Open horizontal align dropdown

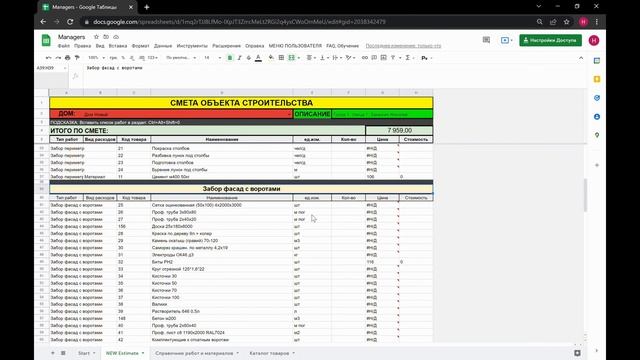311,58
